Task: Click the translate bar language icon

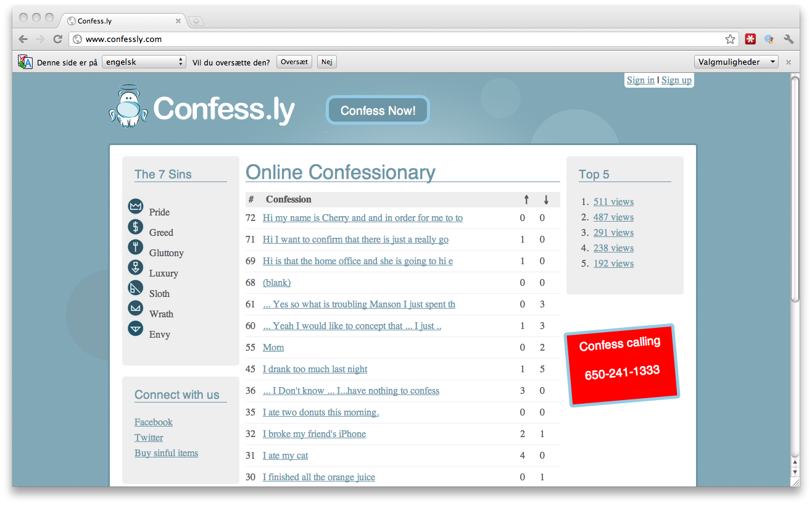Action: point(25,62)
